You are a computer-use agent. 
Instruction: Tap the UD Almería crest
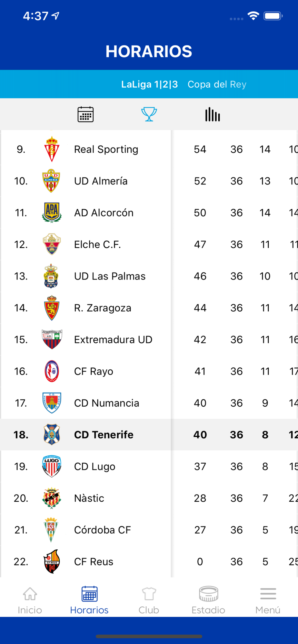tap(52, 181)
